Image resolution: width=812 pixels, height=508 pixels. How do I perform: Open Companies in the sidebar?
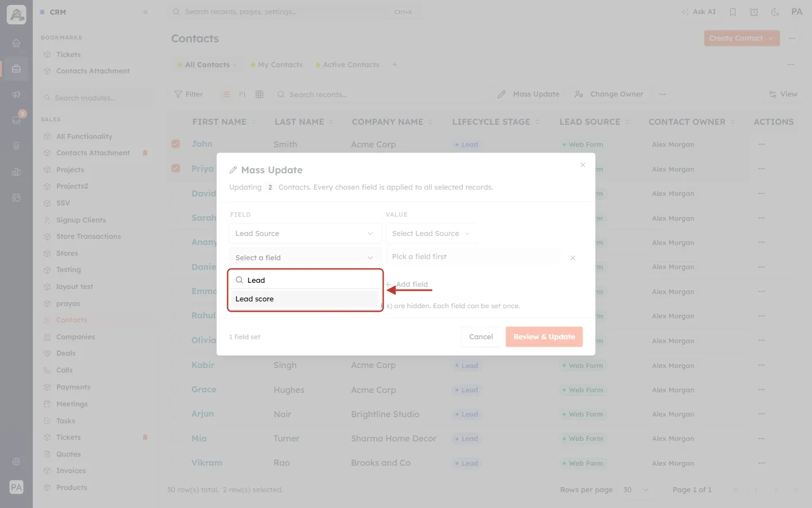pyautogui.click(x=76, y=337)
